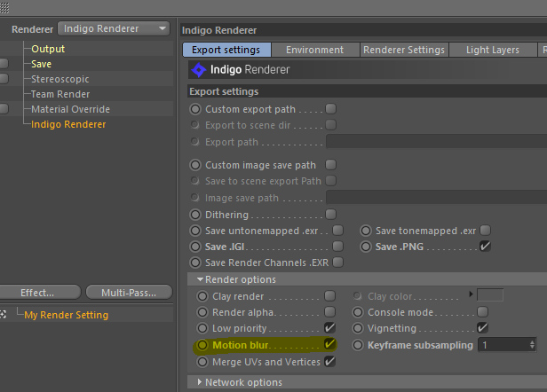Click the Export path text field

(x=436, y=142)
